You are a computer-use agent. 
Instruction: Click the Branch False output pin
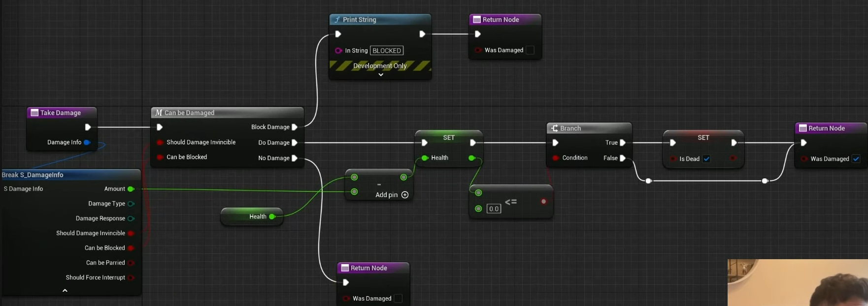(623, 158)
